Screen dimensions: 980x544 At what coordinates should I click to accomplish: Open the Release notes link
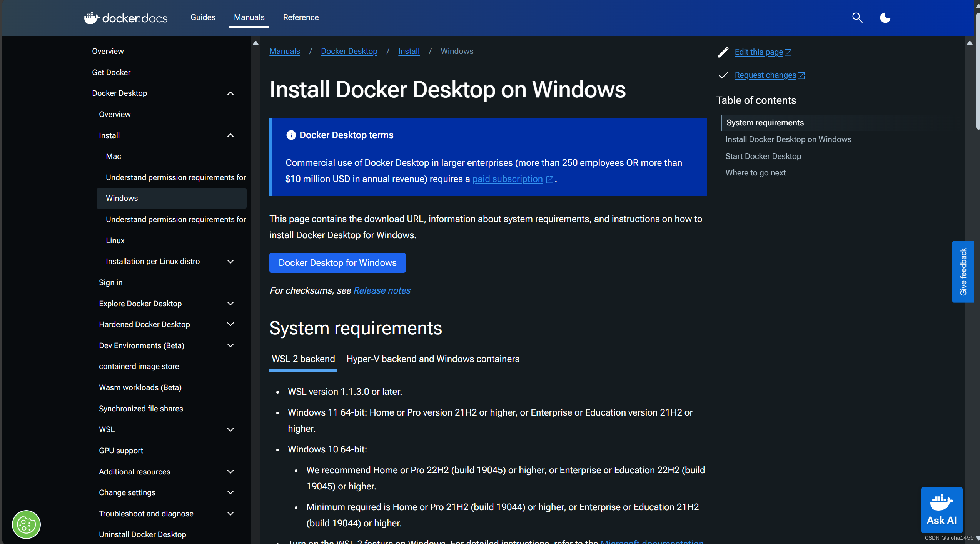382,290
